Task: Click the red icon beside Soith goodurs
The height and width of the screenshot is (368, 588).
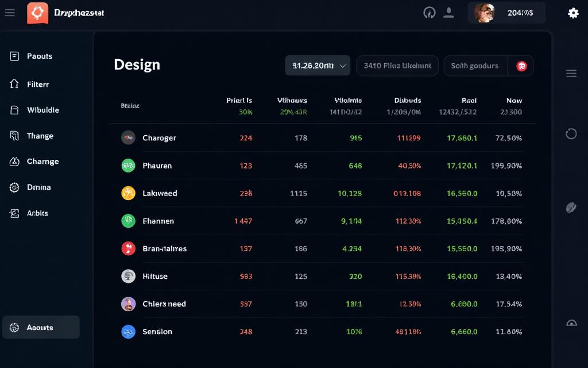Action: pyautogui.click(x=521, y=66)
